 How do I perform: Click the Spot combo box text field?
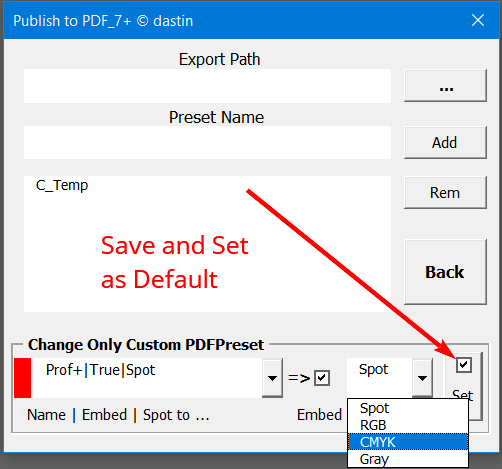(x=380, y=378)
